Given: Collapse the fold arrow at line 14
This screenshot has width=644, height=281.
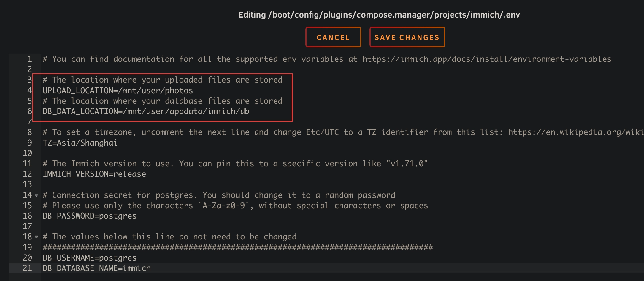Looking at the screenshot, I should coord(37,195).
